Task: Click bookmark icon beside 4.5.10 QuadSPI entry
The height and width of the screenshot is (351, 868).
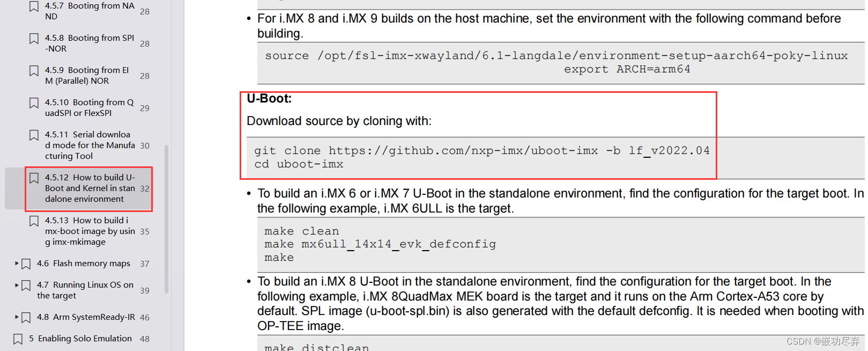Action: click(x=33, y=103)
